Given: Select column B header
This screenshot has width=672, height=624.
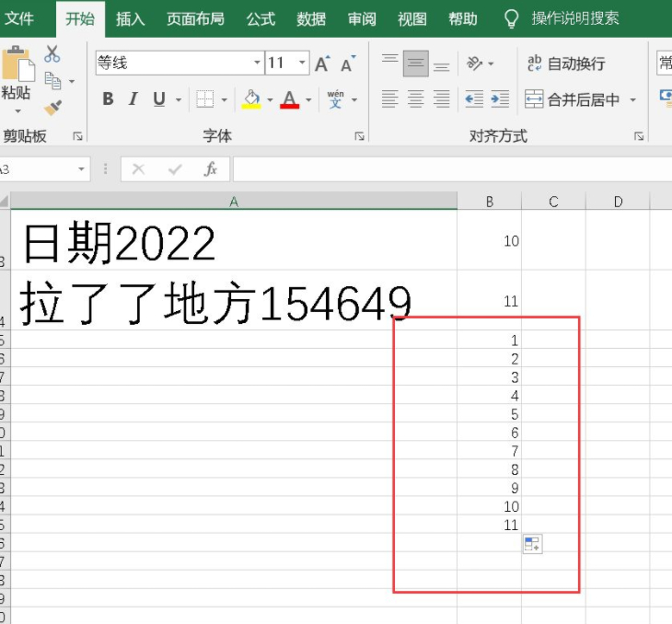Looking at the screenshot, I should pos(490,201).
